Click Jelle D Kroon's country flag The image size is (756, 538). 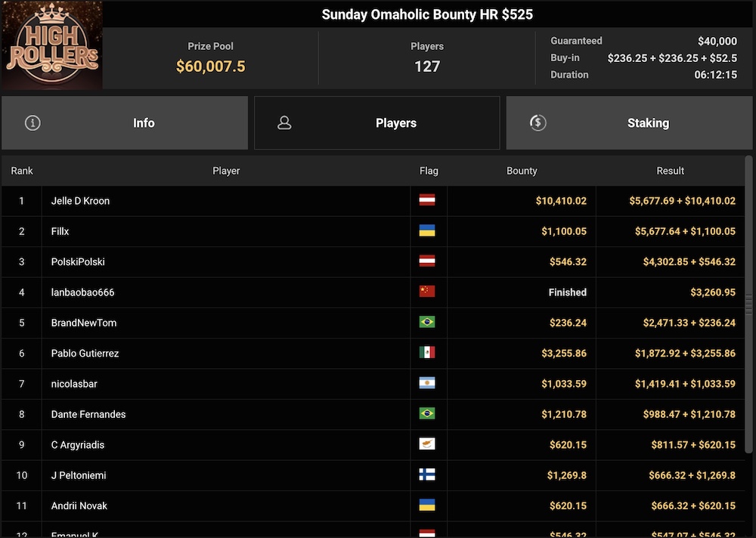(x=427, y=201)
